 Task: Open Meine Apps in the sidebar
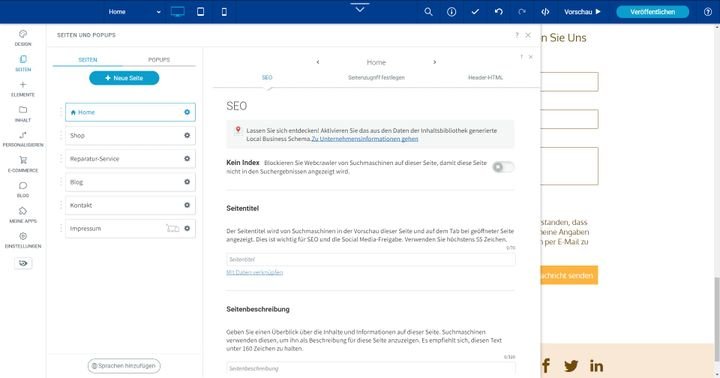click(22, 215)
